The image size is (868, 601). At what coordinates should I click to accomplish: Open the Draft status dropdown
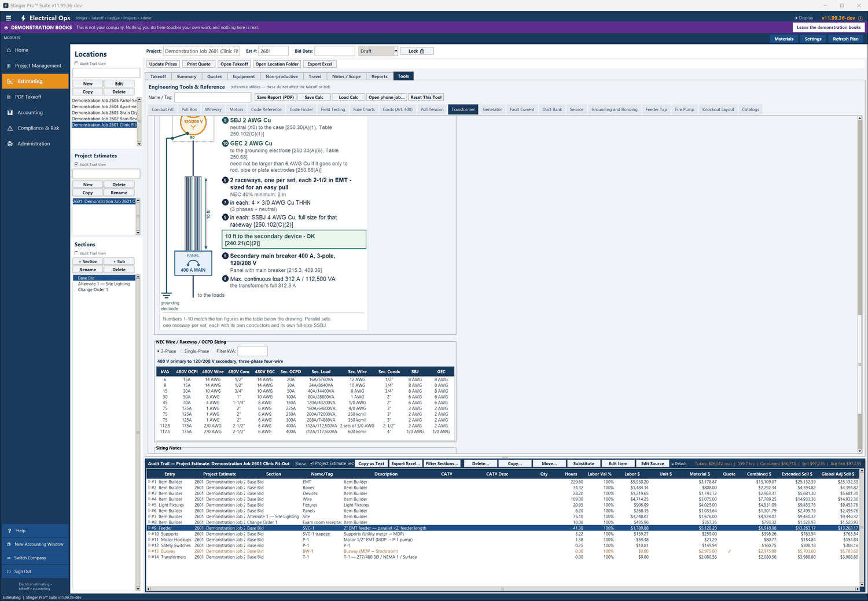pos(396,51)
